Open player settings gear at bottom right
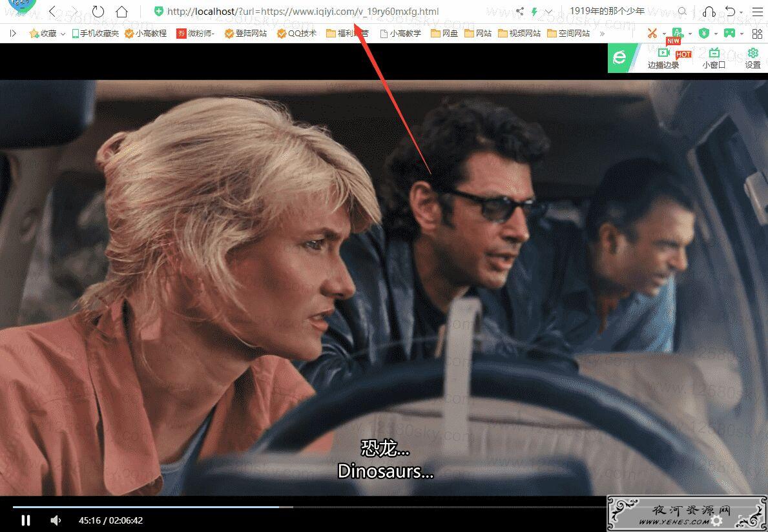Image resolution: width=768 pixels, height=532 pixels. click(x=717, y=520)
